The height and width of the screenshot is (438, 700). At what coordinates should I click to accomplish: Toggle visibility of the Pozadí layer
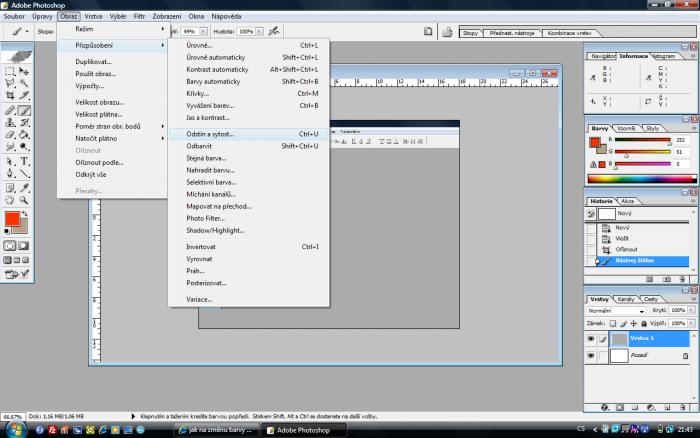[x=591, y=356]
